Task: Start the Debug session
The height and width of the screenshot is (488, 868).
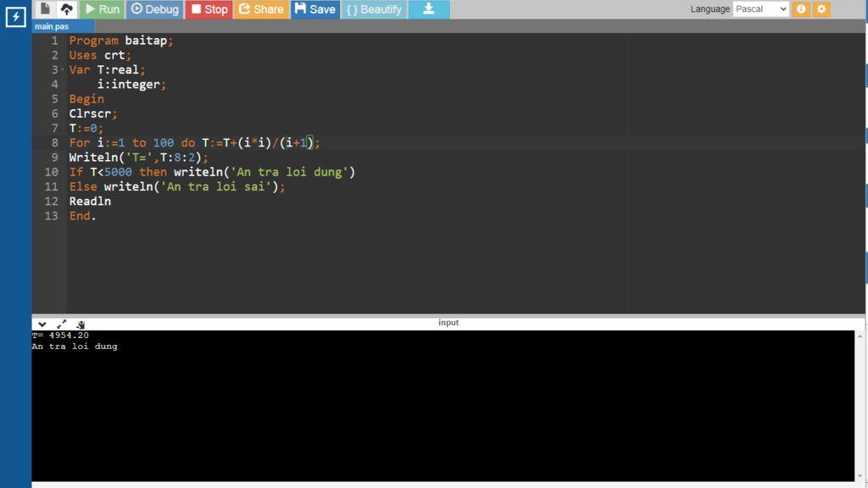Action: click(x=155, y=8)
